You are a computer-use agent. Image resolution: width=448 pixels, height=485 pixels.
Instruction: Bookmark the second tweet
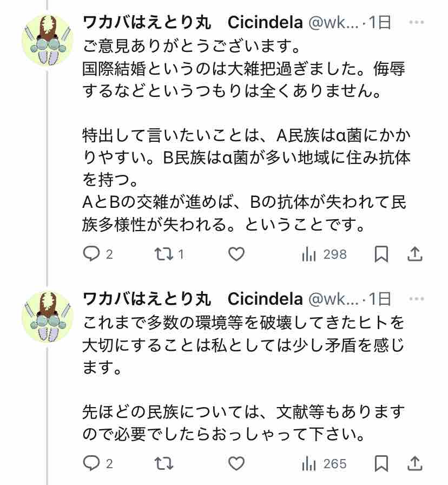(381, 463)
